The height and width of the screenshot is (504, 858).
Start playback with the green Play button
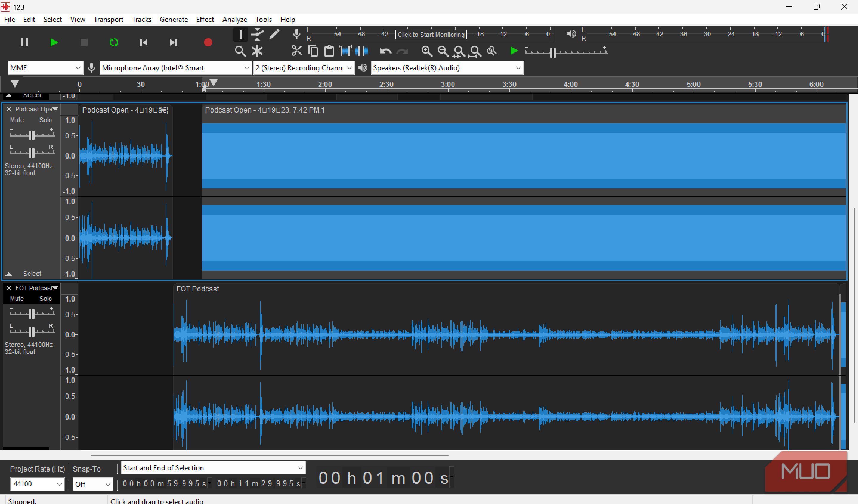(54, 42)
